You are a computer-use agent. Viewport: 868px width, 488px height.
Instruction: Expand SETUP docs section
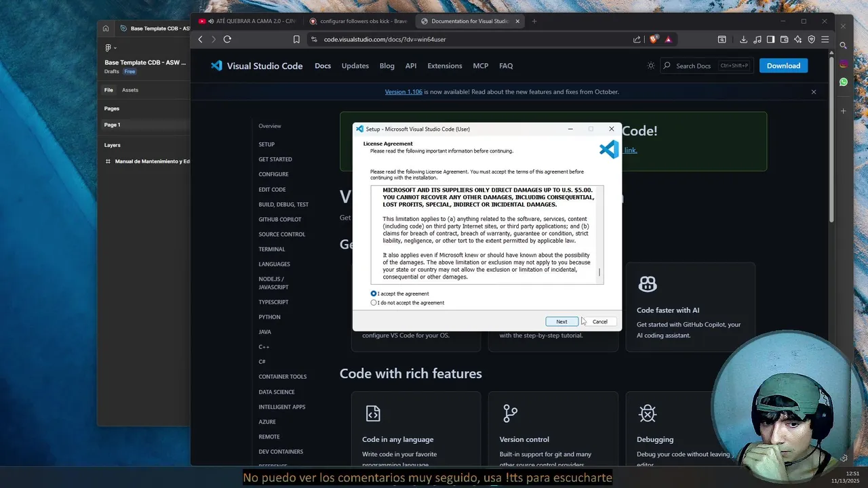point(267,144)
